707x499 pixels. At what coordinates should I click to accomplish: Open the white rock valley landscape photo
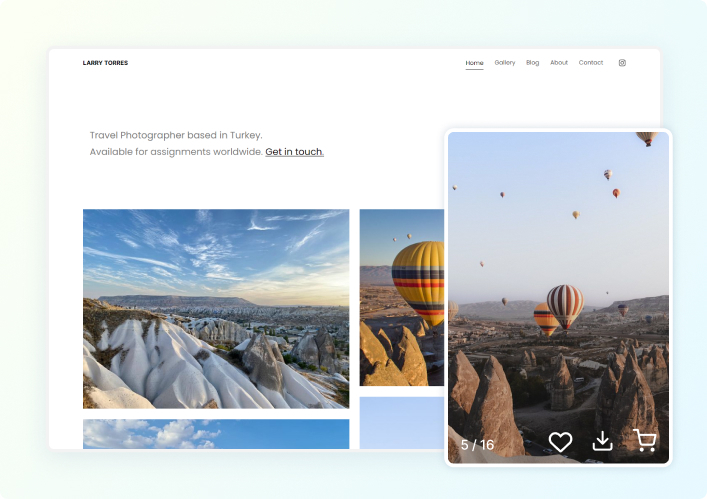pos(216,308)
